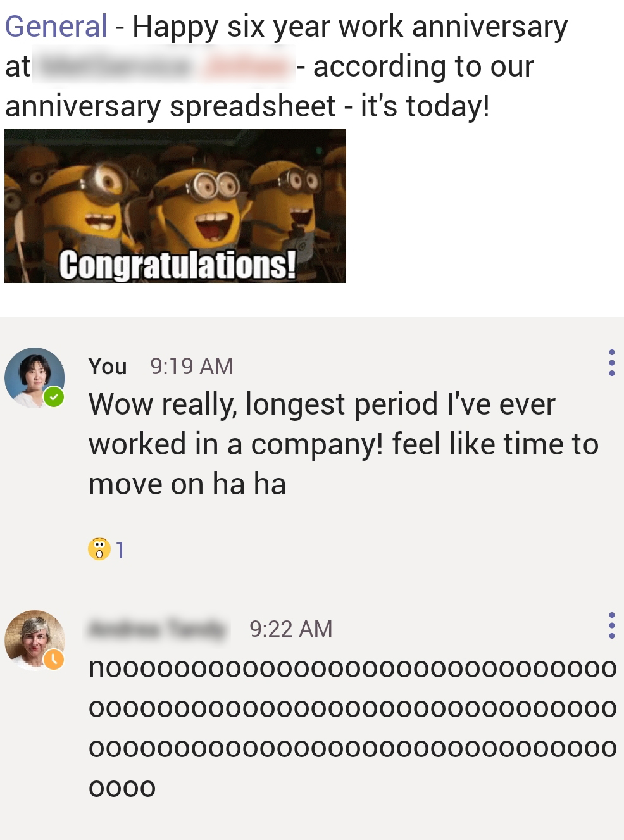Select the 9:19 AM timestamp

click(192, 366)
